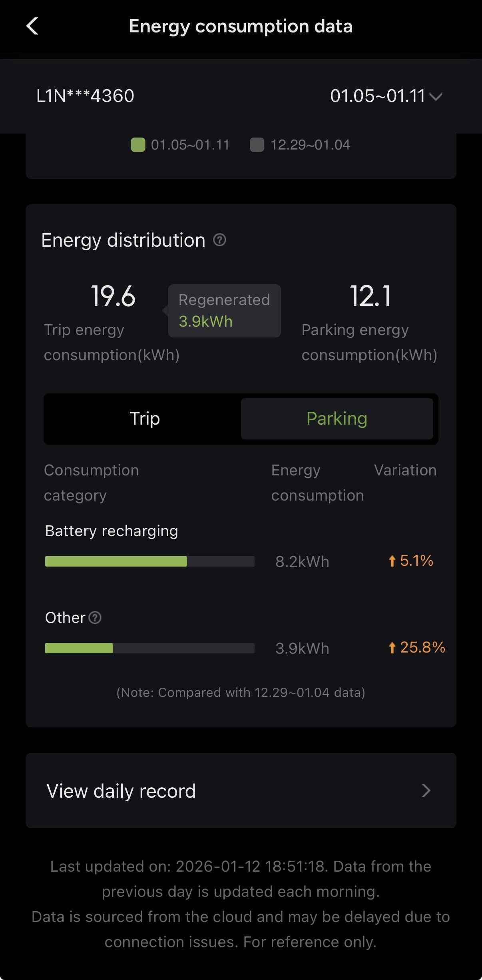Viewport: 482px width, 980px height.
Task: Tap vehicle ID L1N***4360
Action: (85, 96)
